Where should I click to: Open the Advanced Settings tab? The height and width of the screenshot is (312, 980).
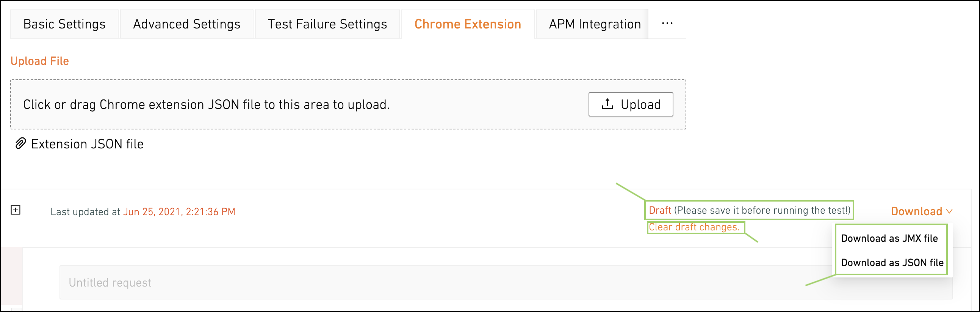(x=186, y=24)
